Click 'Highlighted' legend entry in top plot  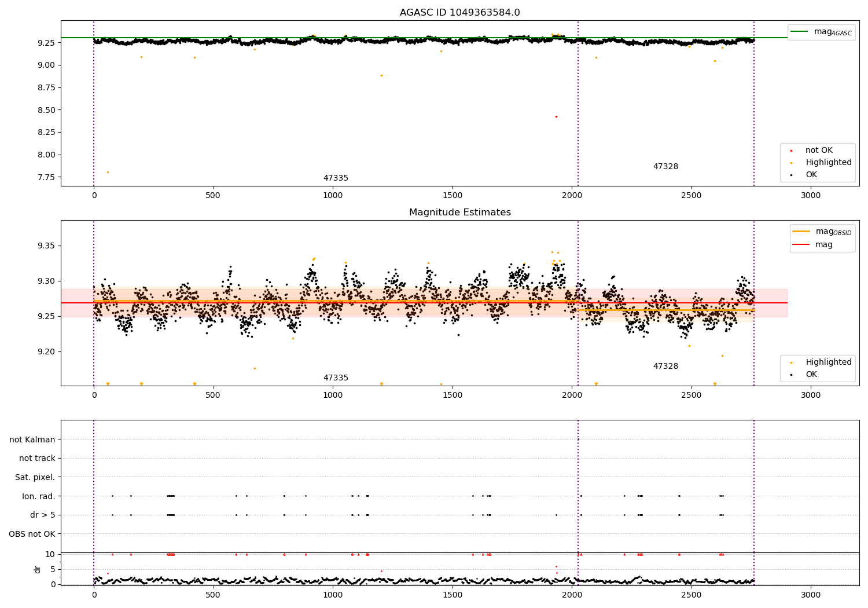(821, 163)
